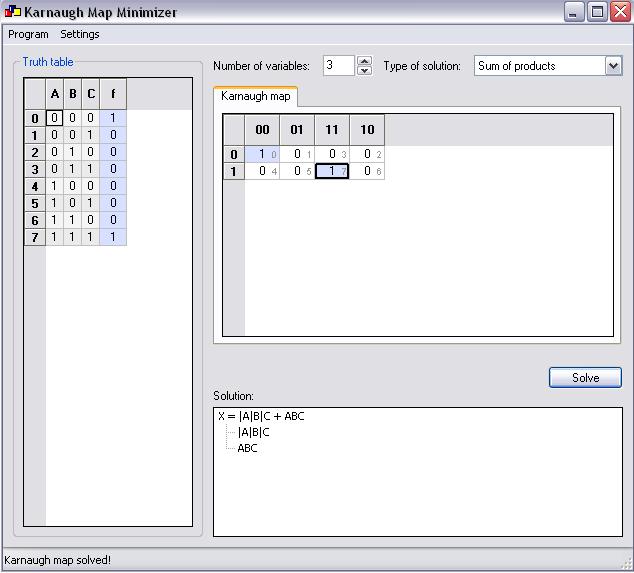Viewport: 634px width, 573px height.
Task: Toggle f value in truth table row 6
Action: tap(113, 220)
